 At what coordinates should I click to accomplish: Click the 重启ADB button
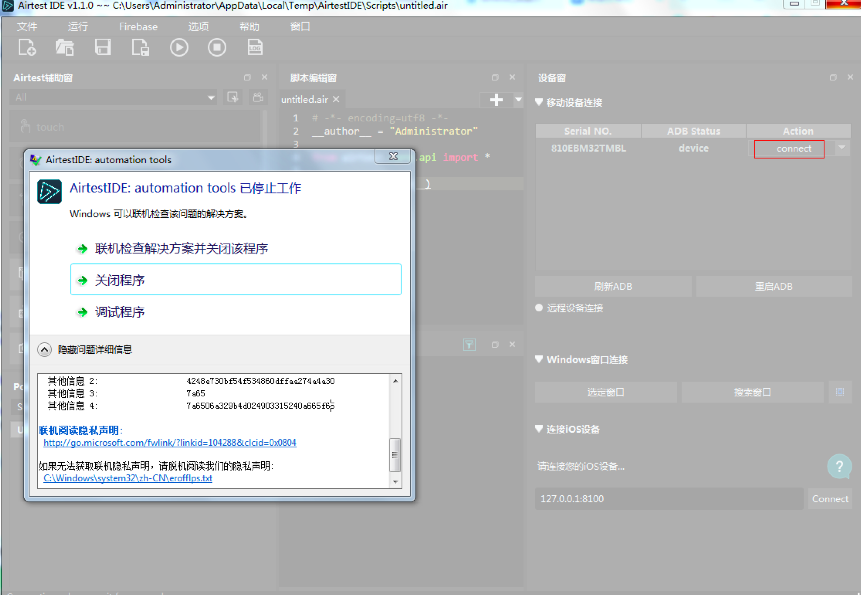[x=774, y=287]
